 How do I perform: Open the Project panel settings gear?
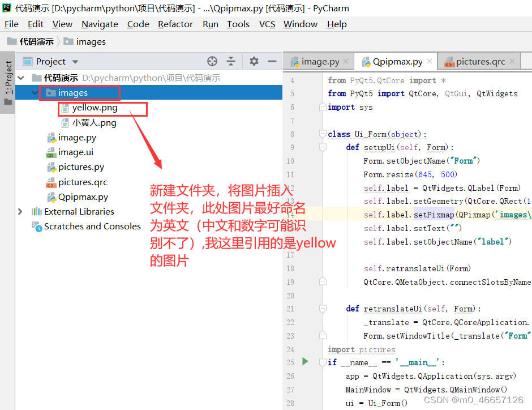pos(254,61)
